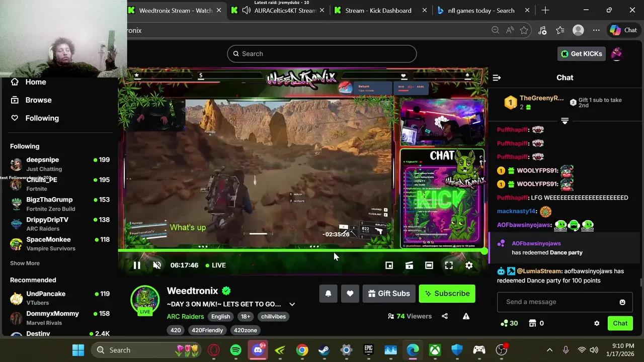
Task: Click in the Kick search box
Action: coord(321,54)
